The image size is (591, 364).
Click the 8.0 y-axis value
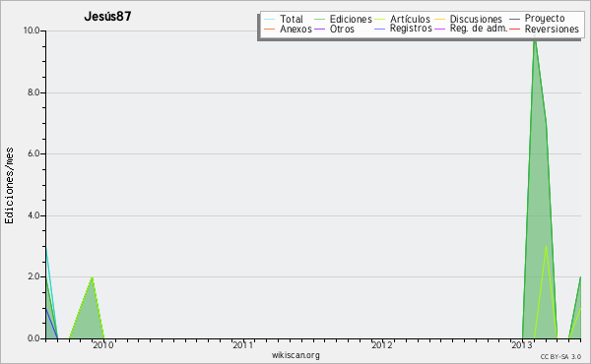tap(33, 92)
